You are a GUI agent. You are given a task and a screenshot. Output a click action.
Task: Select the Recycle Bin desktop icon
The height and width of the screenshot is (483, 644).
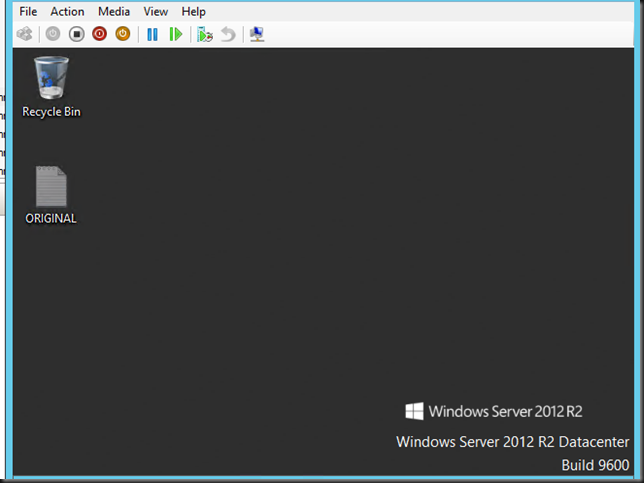pos(51,78)
